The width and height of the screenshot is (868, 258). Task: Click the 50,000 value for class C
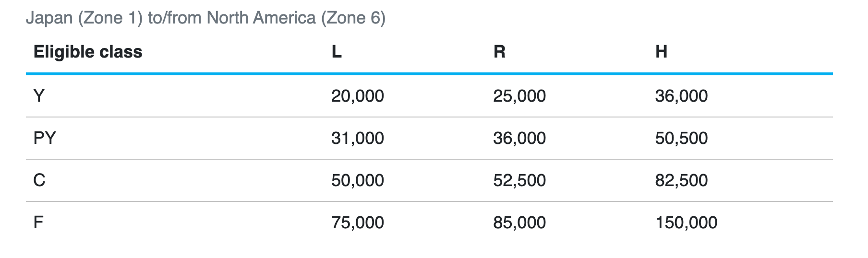[x=357, y=180]
